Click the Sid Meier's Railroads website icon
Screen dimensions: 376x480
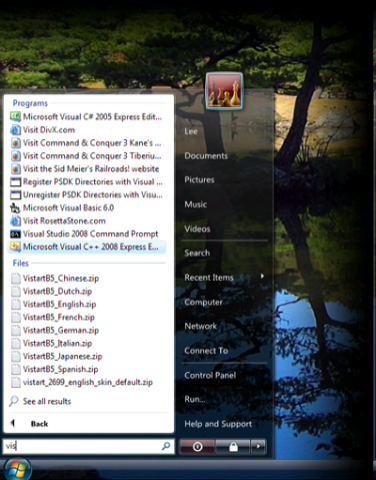coord(15,169)
